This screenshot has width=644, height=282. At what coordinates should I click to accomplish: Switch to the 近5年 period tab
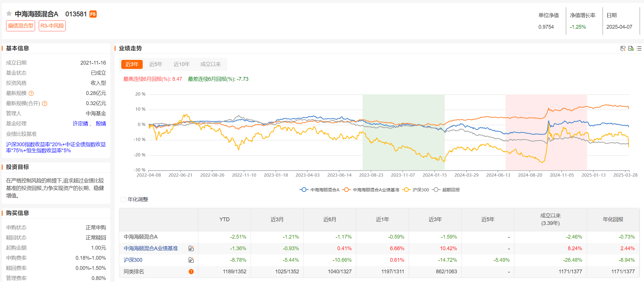point(156,64)
